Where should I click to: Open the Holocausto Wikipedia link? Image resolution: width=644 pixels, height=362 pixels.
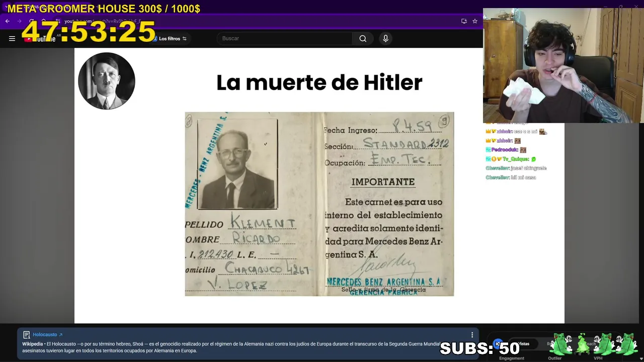coord(48,334)
